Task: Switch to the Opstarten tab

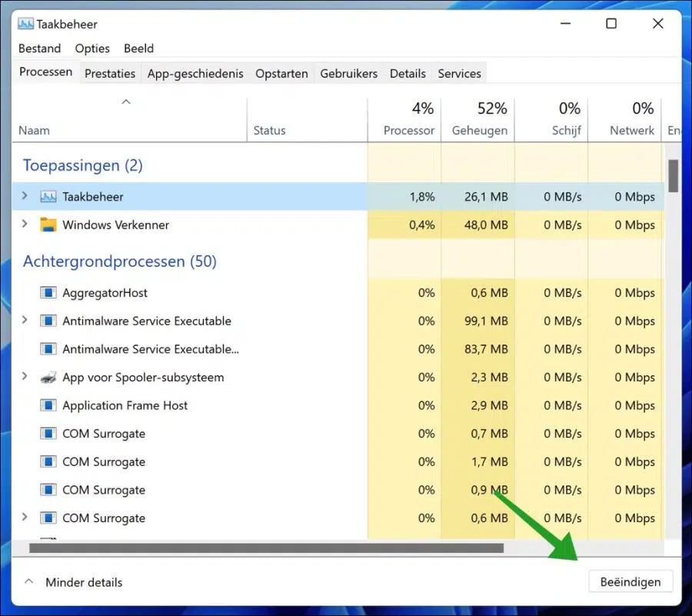Action: (281, 74)
